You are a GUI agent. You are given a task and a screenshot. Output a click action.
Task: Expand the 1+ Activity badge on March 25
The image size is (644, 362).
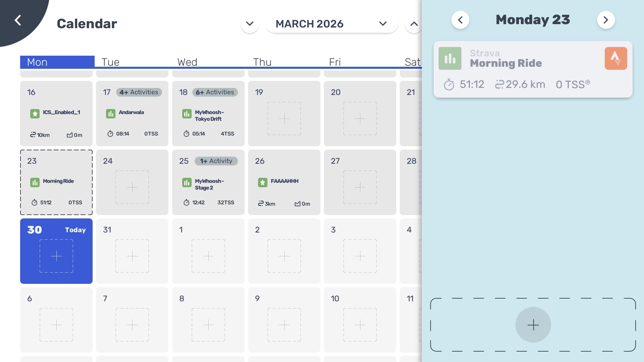(216, 161)
